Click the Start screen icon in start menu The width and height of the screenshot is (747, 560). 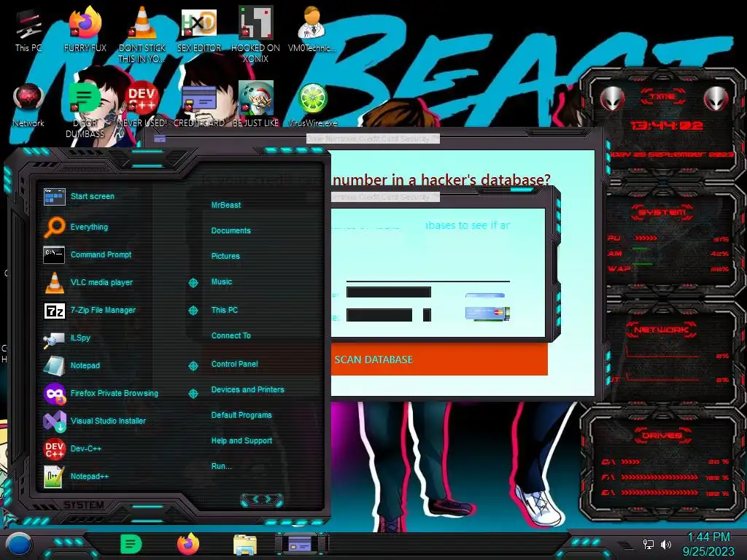pos(54,197)
